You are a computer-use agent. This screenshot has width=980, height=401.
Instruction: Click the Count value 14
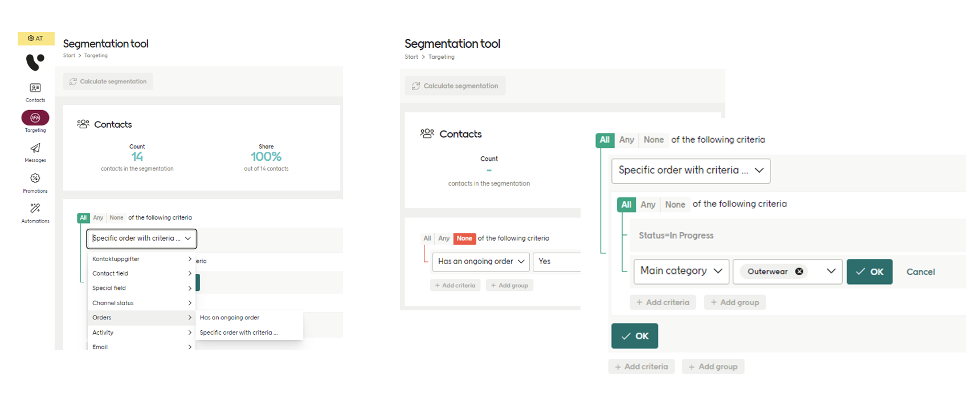point(137,156)
